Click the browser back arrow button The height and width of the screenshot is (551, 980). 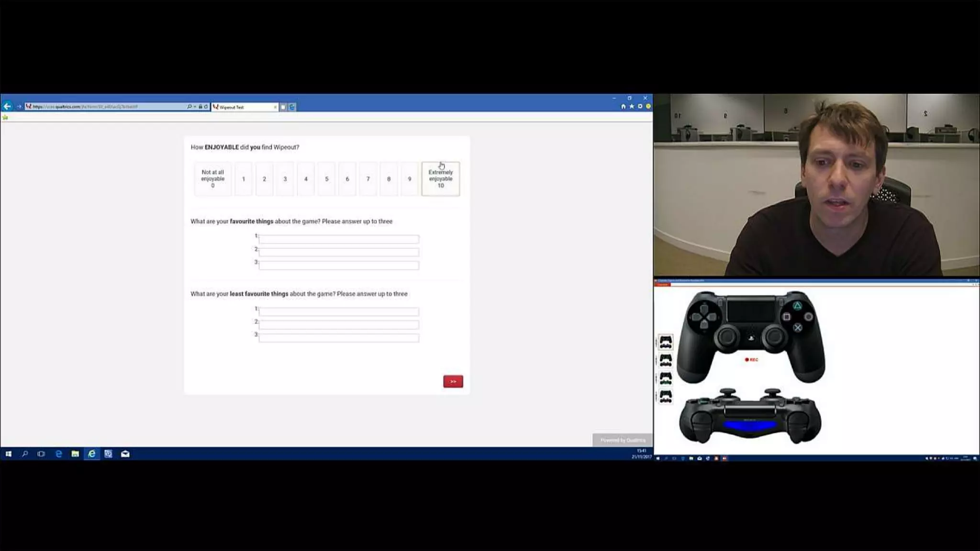click(x=7, y=106)
